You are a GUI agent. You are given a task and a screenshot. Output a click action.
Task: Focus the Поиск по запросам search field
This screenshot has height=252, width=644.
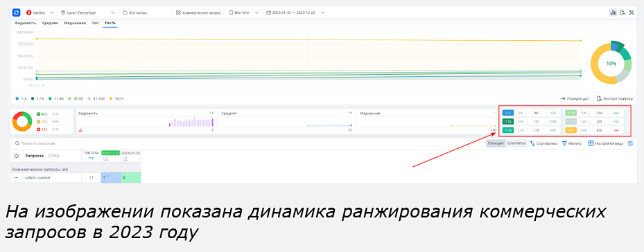(246, 143)
